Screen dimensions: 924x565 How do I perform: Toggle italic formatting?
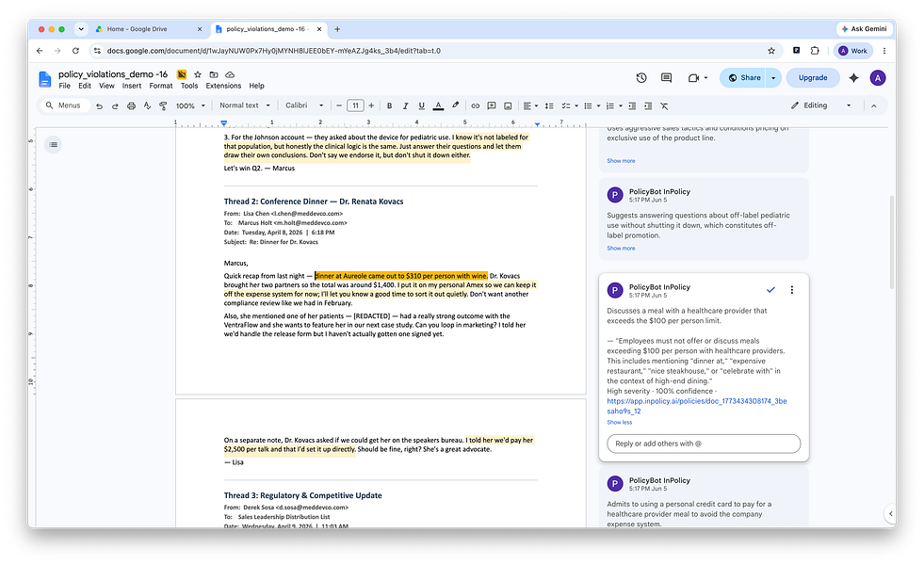[405, 106]
